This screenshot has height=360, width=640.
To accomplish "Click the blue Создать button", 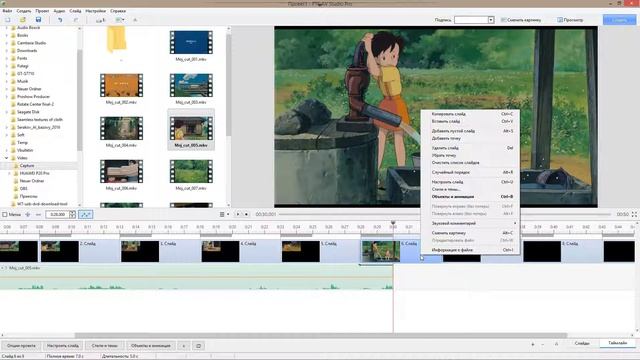I will [x=619, y=20].
